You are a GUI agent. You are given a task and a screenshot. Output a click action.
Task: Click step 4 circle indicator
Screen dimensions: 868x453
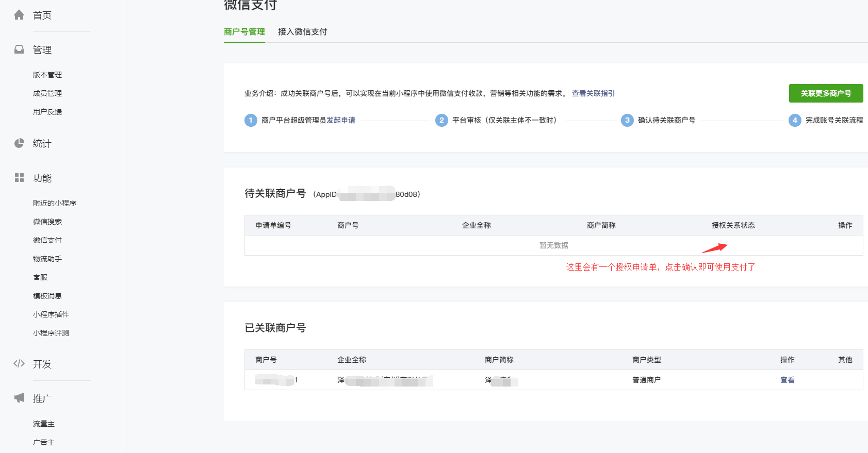click(x=795, y=120)
